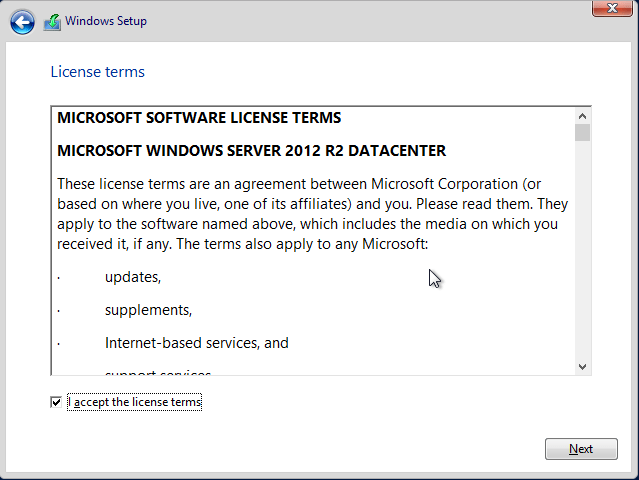Click the 'I accept the license terms' label
Viewport: 639px width, 480px height.
[135, 402]
